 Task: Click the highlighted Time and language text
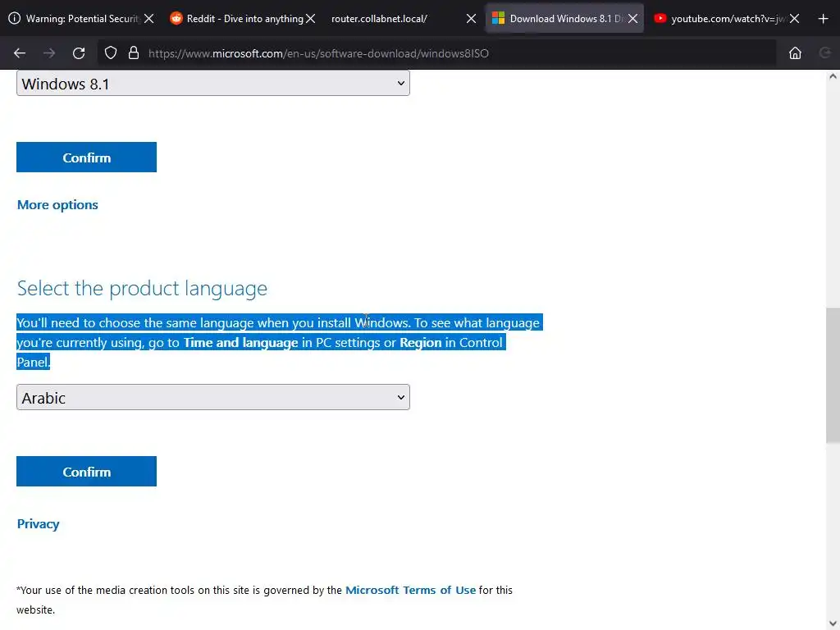click(x=240, y=342)
